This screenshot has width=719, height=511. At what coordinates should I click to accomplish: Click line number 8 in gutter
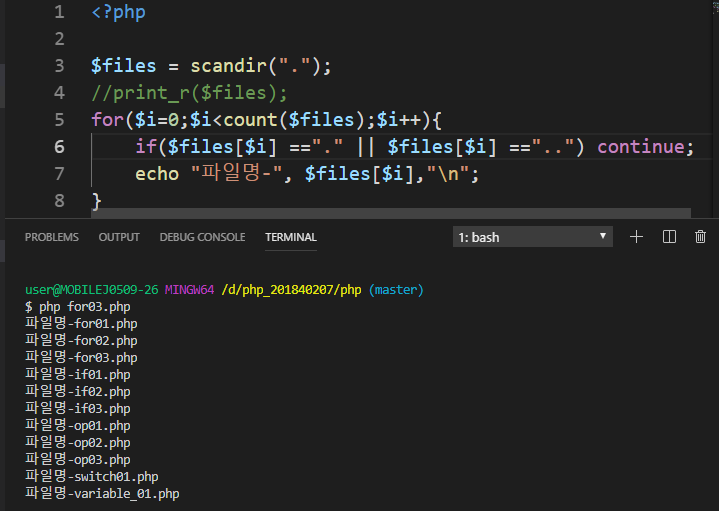click(x=59, y=201)
